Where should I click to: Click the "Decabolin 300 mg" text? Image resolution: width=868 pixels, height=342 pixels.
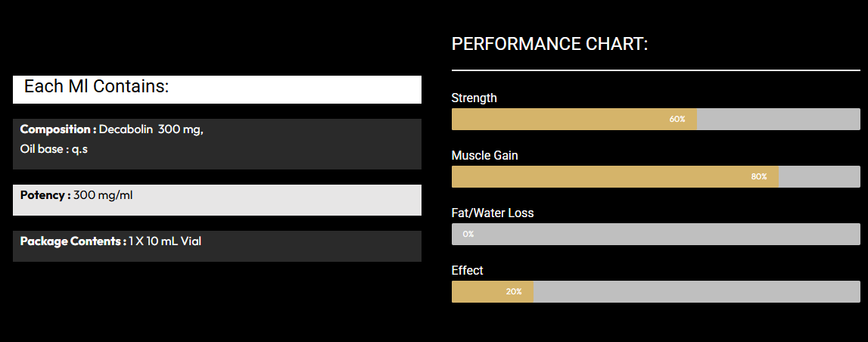151,129
